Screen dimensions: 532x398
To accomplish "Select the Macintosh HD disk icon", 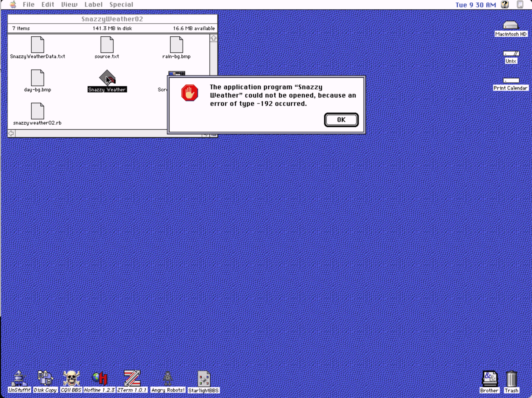I will click(510, 25).
